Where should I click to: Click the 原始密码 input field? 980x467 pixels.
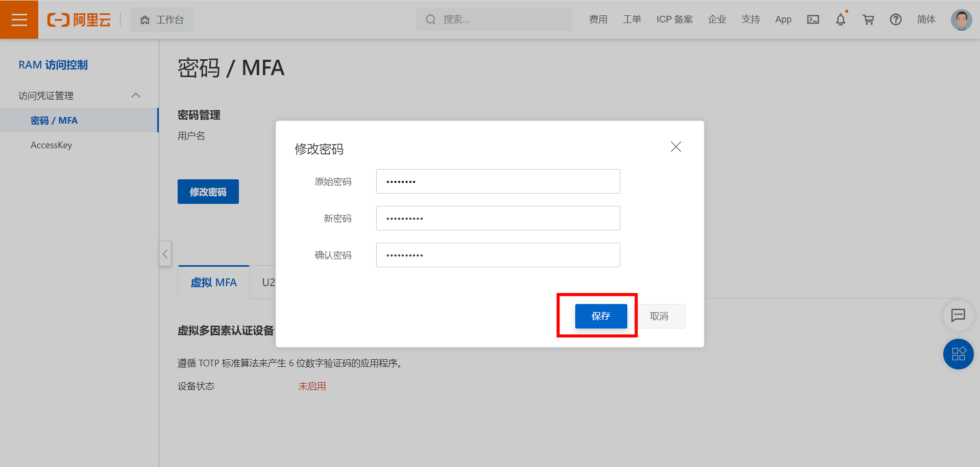(498, 181)
